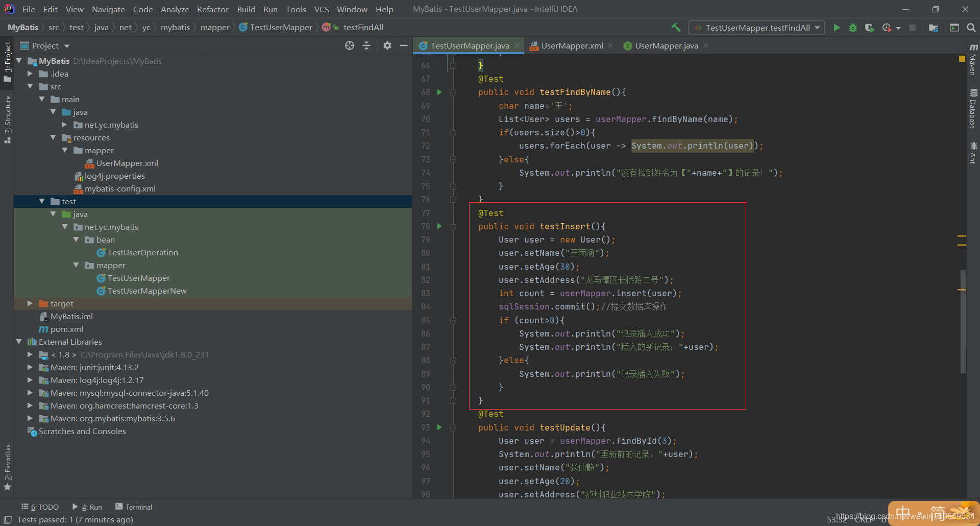Select pom.xml in project tree

pos(66,329)
